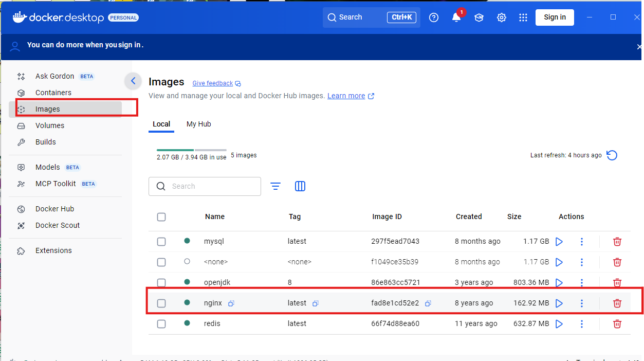Image resolution: width=644 pixels, height=361 pixels.
Task: Open Ask Gordon in the sidebar
Action: [65, 76]
